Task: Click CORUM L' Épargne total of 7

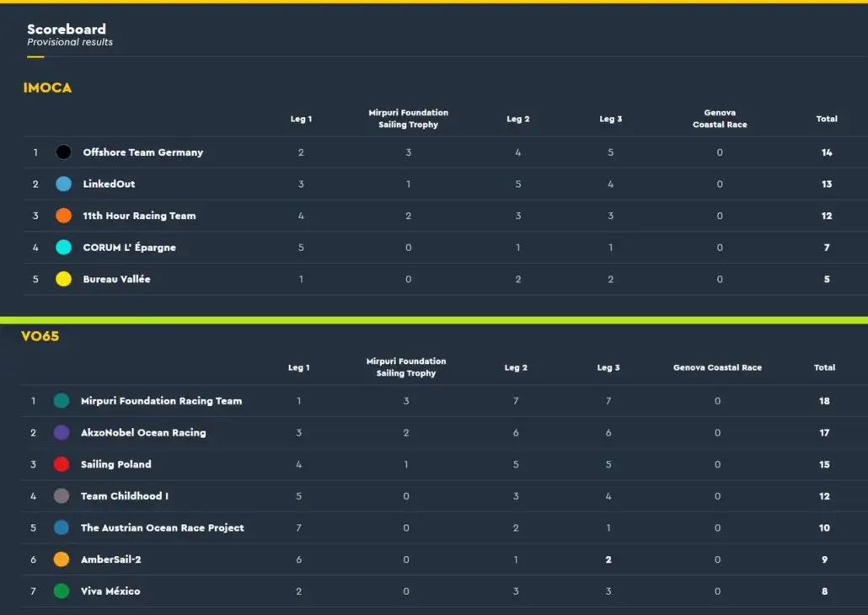Action: pos(827,248)
